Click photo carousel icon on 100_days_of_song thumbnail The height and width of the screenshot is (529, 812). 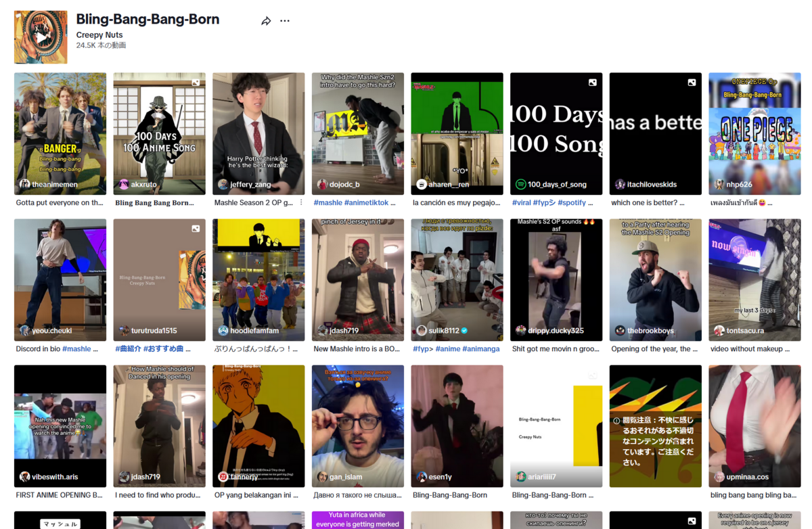(593, 83)
